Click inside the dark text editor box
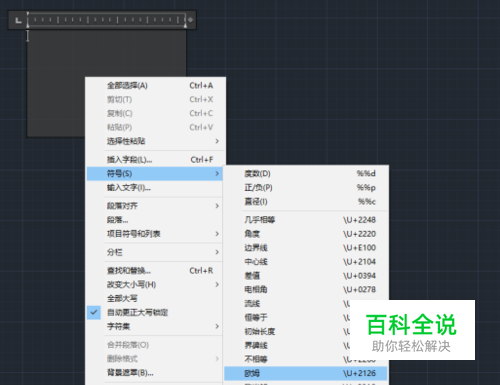 click(x=106, y=53)
